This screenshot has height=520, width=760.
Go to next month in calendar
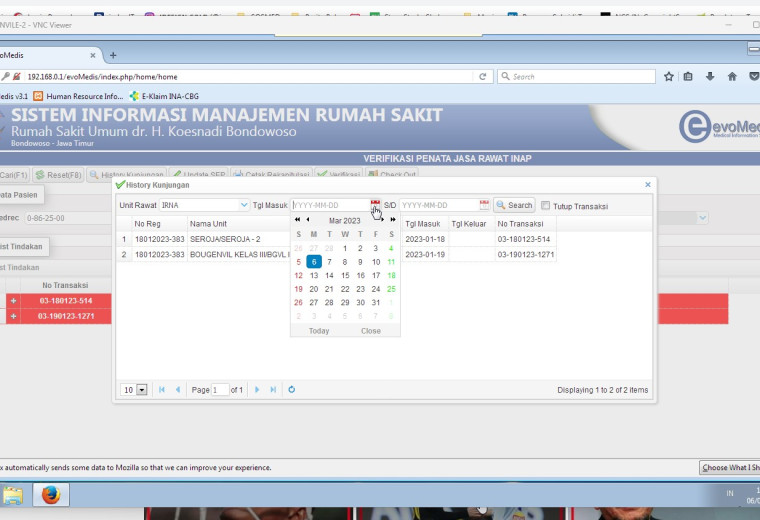[x=382, y=220]
